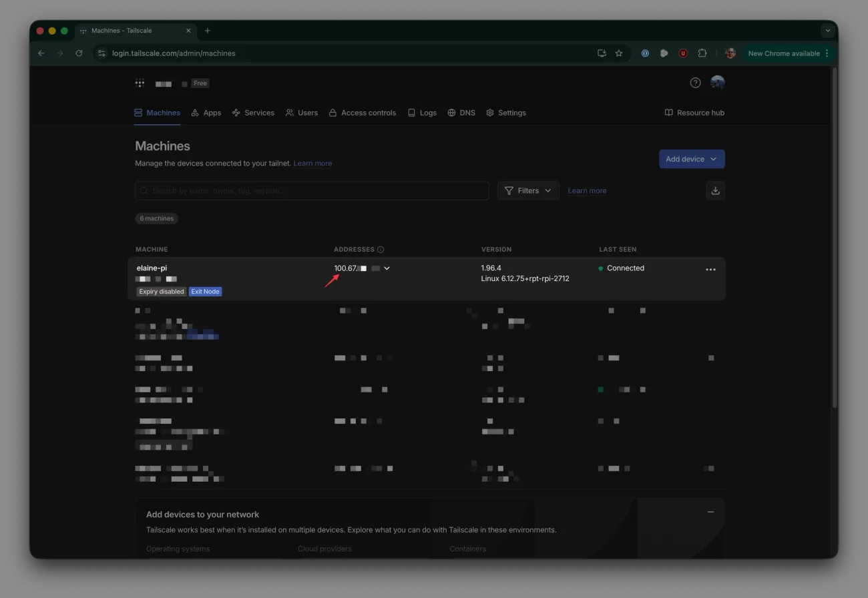Open the DNS tab
The height and width of the screenshot is (598, 868).
tap(461, 113)
